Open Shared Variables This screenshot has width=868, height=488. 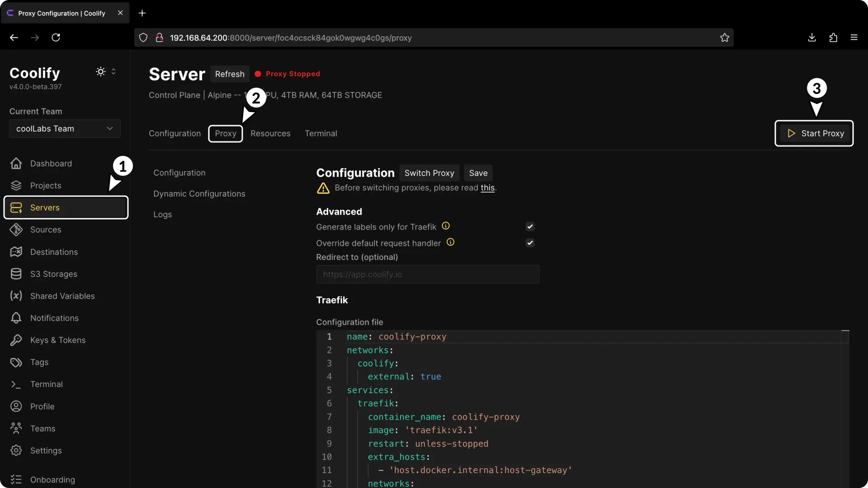coord(62,296)
